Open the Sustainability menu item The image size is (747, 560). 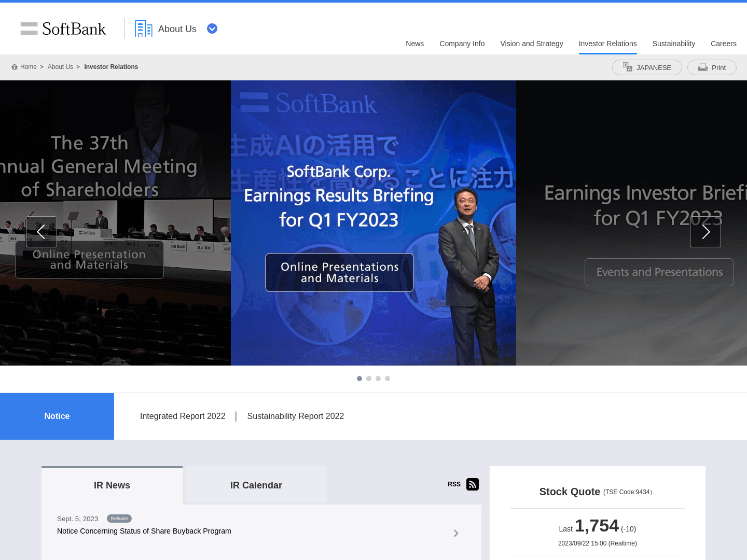(x=673, y=44)
